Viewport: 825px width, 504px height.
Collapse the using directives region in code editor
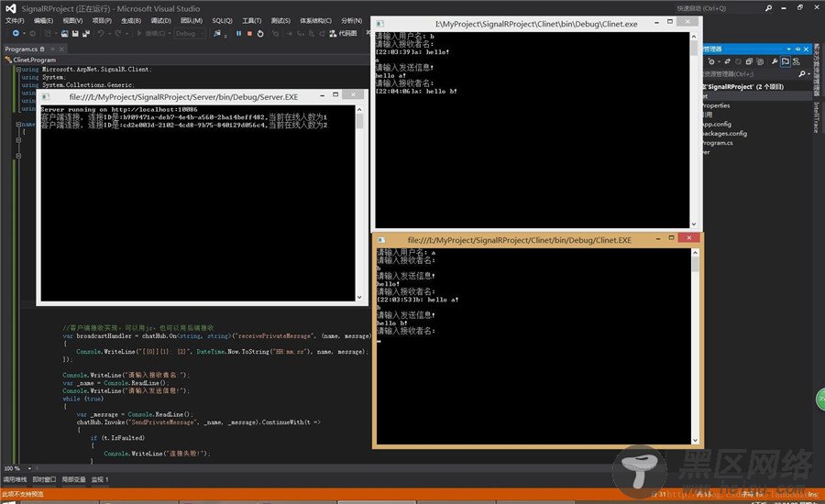click(18, 69)
